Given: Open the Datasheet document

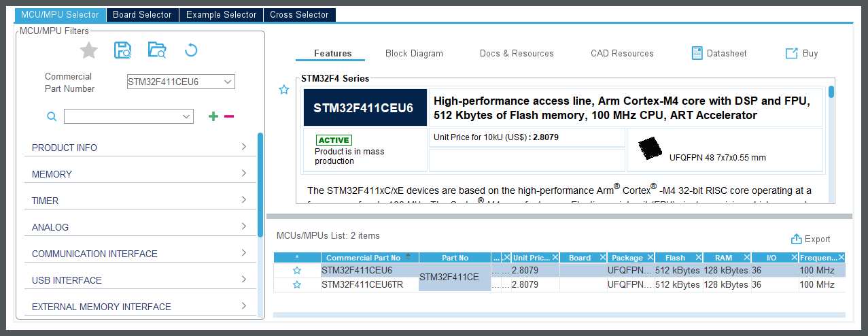Looking at the screenshot, I should tap(719, 53).
